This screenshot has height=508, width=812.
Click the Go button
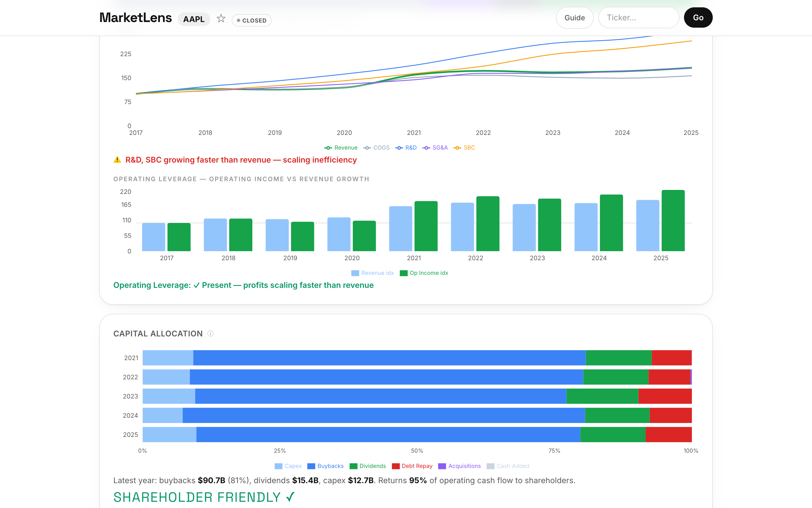(698, 18)
